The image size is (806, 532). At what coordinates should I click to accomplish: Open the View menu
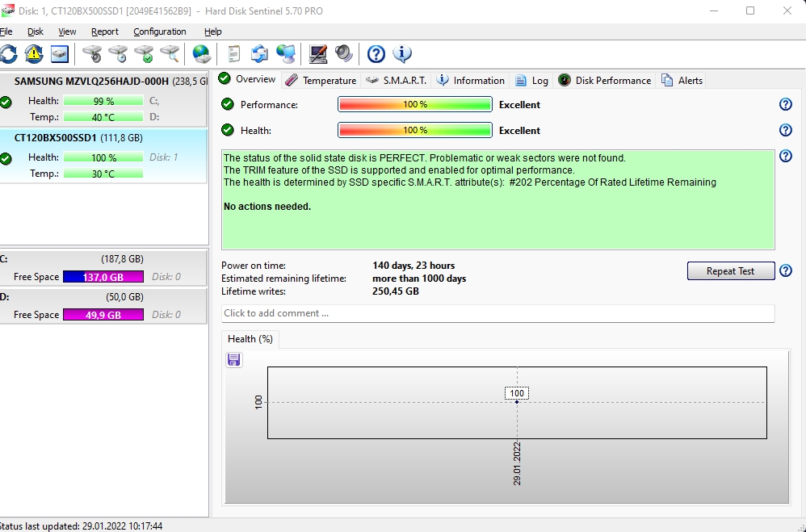[67, 31]
